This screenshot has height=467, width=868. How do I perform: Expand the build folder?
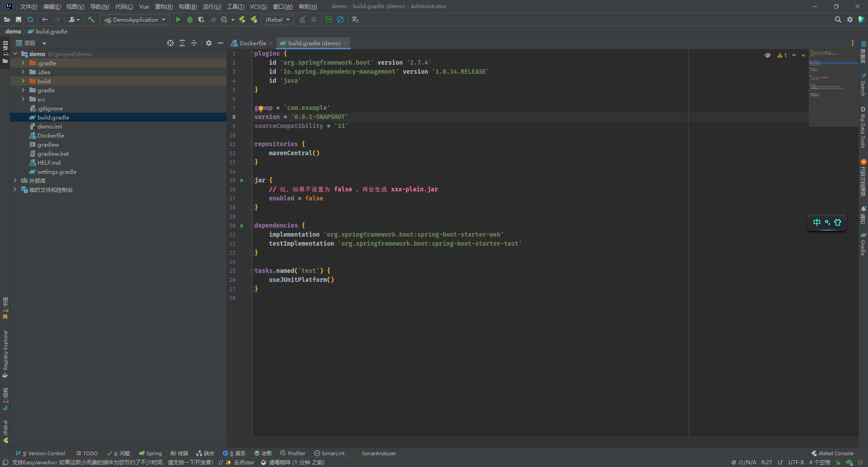coord(23,81)
